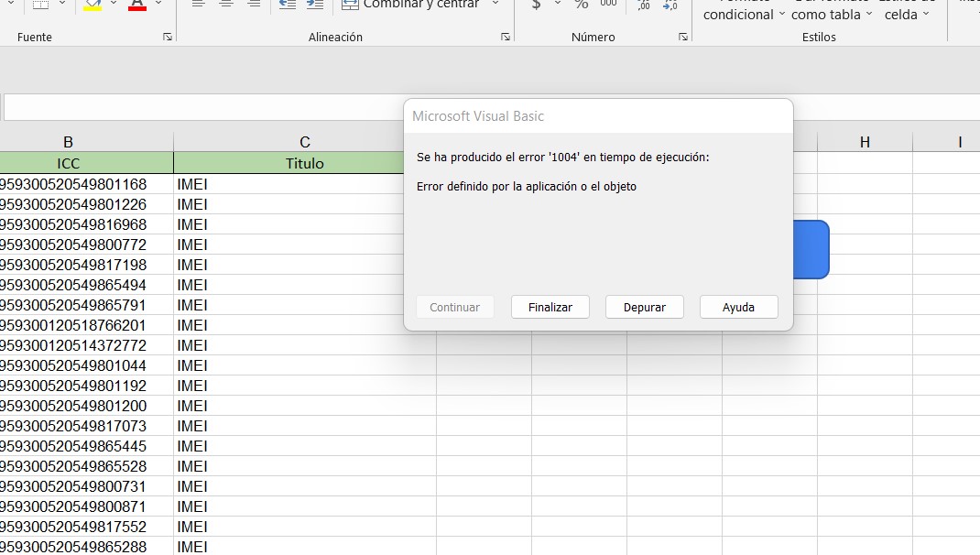This screenshot has height=555, width=980.
Task: Select the cell ending in 549816968
Action: click(x=86, y=224)
